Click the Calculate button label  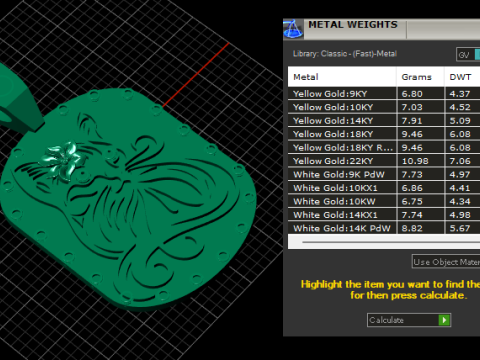(386, 320)
